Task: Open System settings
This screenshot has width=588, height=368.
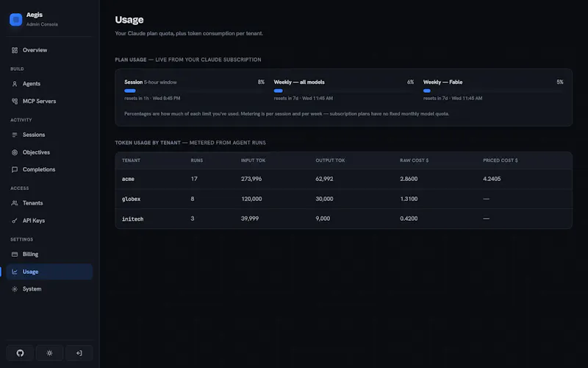Action: pyautogui.click(x=49, y=289)
